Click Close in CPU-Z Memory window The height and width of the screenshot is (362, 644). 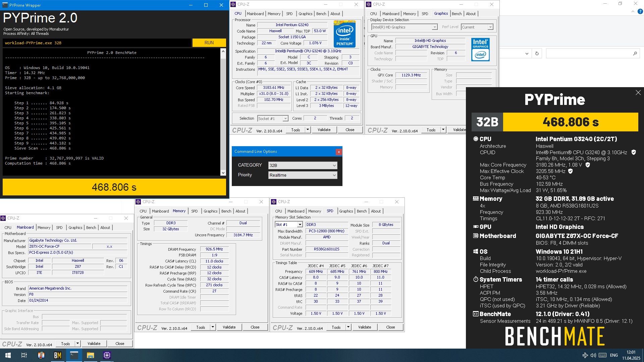[x=255, y=327]
